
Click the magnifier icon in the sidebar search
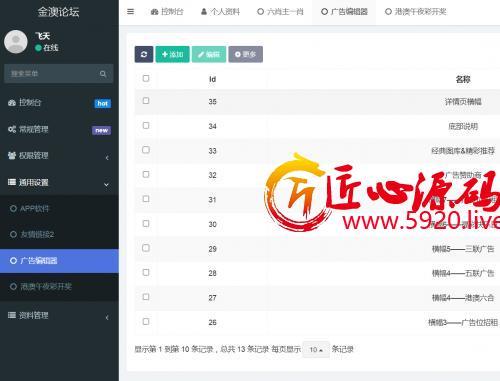(103, 74)
